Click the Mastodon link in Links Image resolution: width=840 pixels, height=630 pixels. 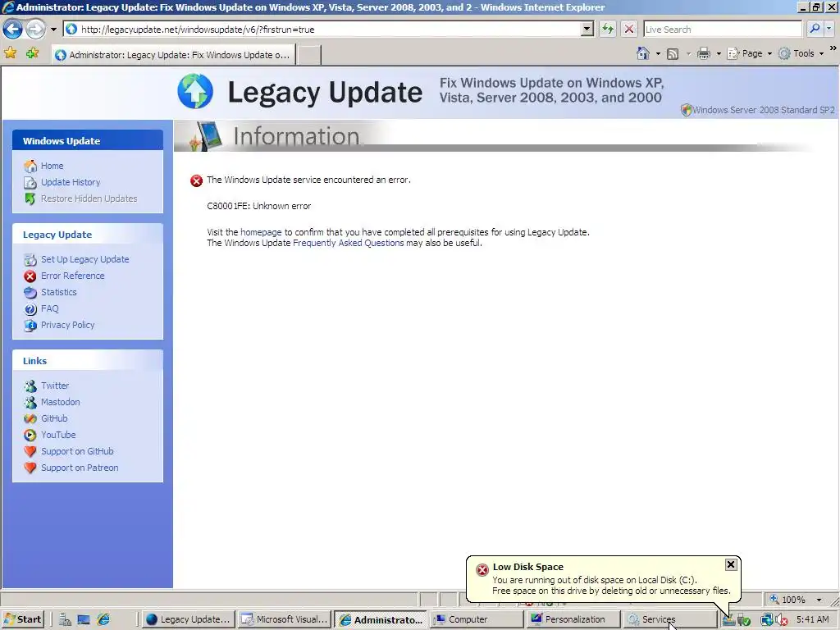pos(60,402)
